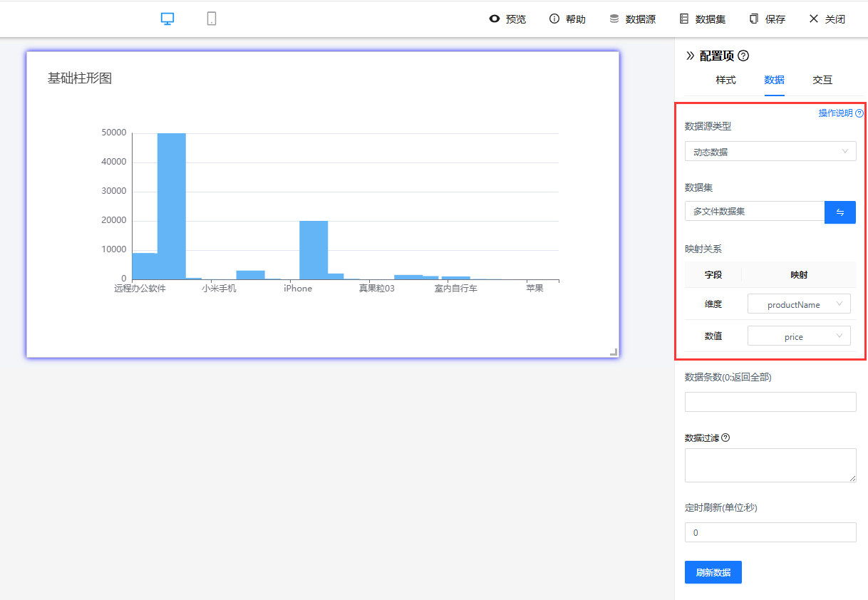Click the blue dataset swap button

tap(840, 212)
